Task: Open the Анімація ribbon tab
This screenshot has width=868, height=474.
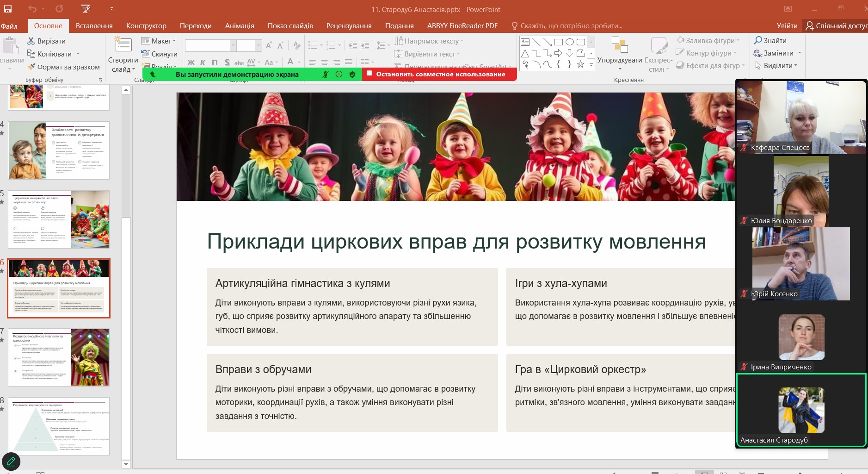Action: pos(239,26)
